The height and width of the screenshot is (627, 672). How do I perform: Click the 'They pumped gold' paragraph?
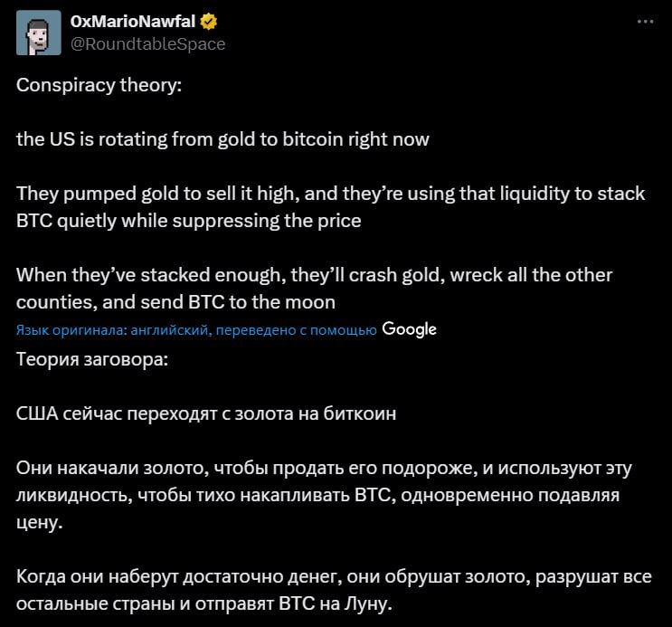coord(330,206)
